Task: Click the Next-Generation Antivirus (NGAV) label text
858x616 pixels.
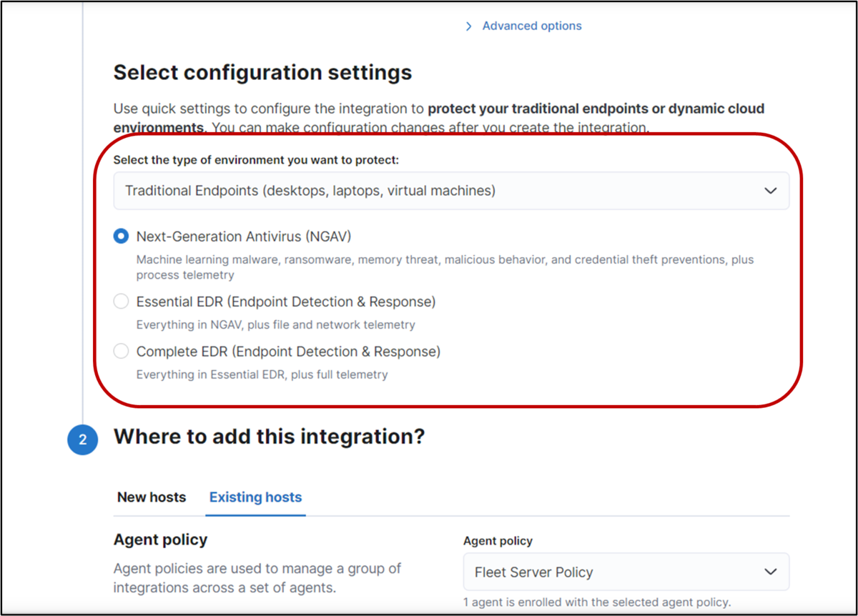Action: pyautogui.click(x=244, y=237)
